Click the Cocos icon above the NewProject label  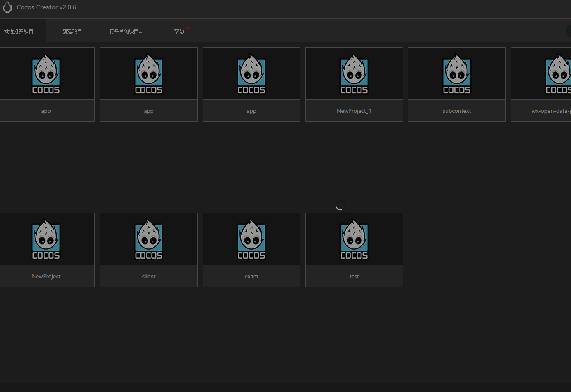coord(46,239)
